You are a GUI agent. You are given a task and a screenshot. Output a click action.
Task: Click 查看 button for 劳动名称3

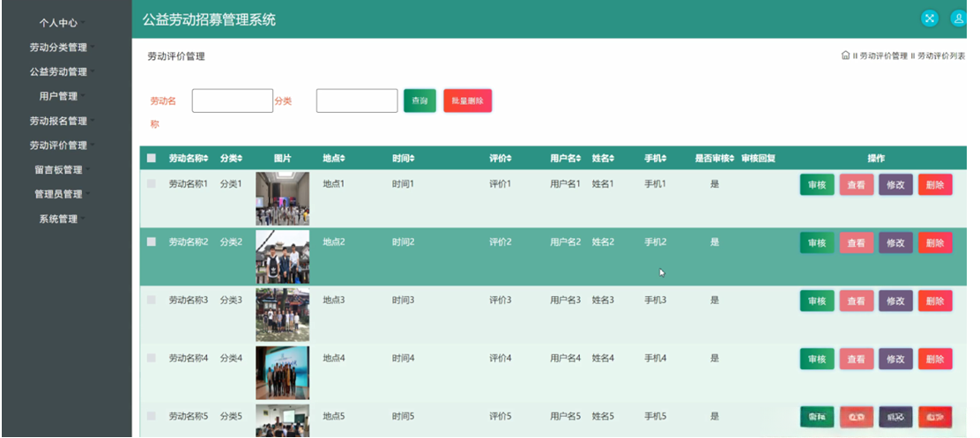[857, 301]
